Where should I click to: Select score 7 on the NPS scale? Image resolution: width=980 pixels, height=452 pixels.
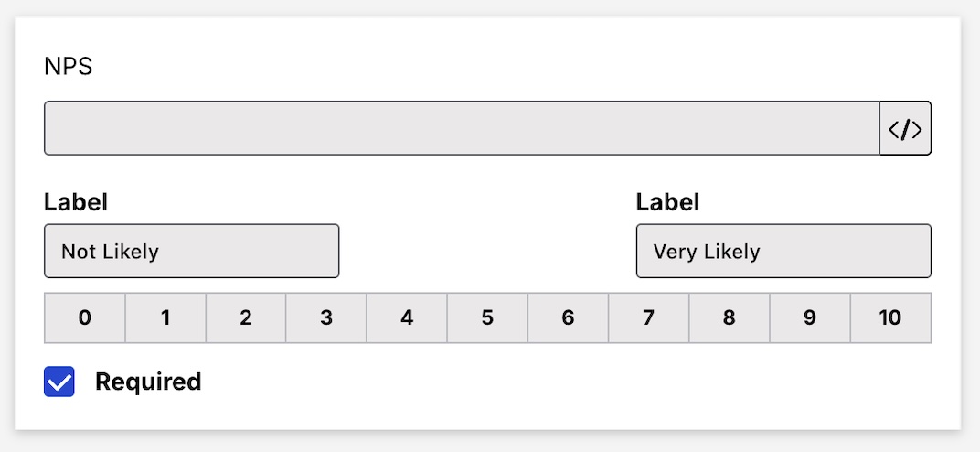[648, 318]
